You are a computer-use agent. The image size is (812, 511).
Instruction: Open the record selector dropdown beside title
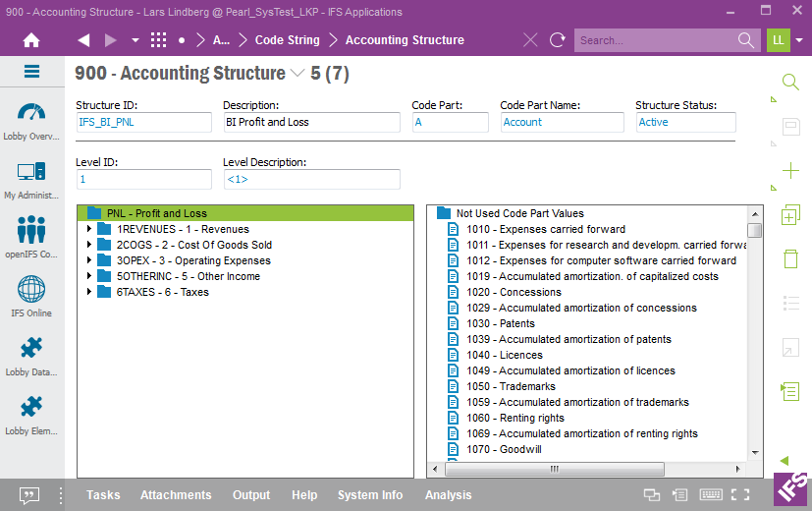point(298,74)
